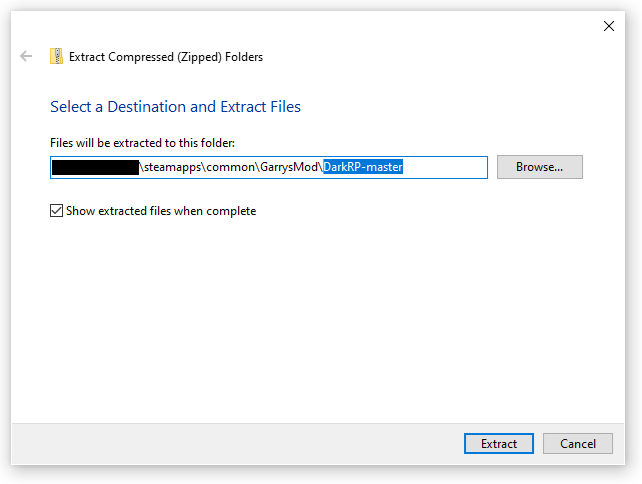The height and width of the screenshot is (484, 642).
Task: Click the 'Extract Compressed (Zipped) Folders' title
Action: tap(166, 57)
